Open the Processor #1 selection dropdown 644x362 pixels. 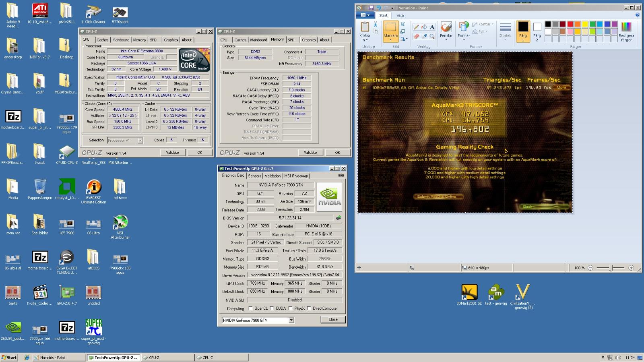[x=140, y=141]
